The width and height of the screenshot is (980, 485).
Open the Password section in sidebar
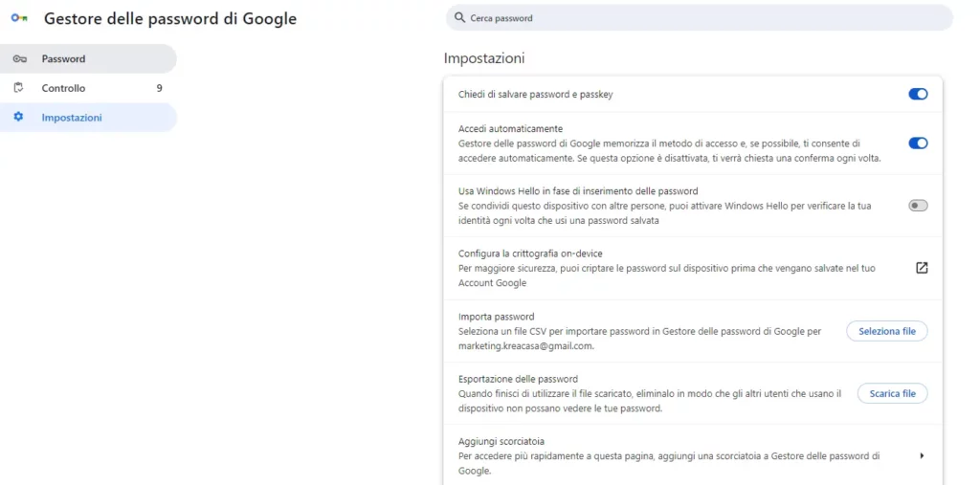coord(88,58)
